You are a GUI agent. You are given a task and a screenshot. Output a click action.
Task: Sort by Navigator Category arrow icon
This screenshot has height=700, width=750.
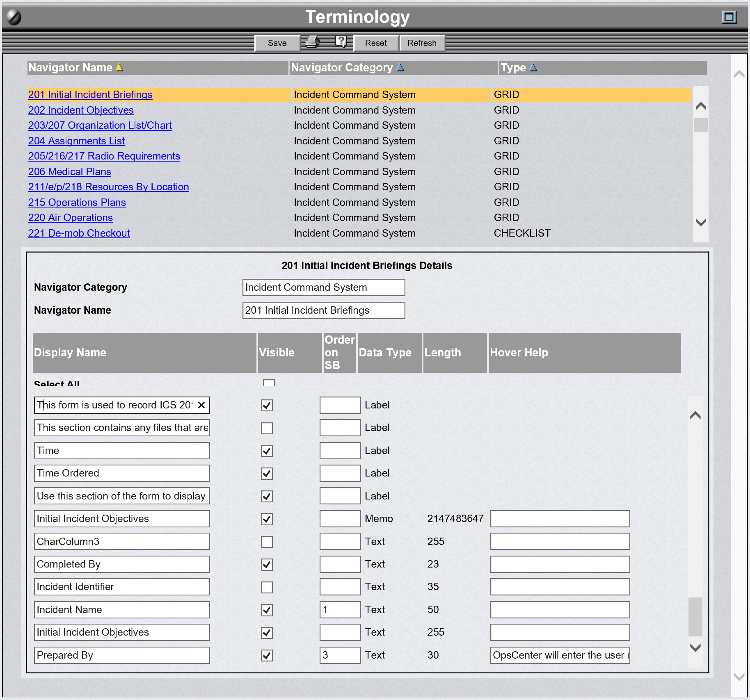(400, 67)
